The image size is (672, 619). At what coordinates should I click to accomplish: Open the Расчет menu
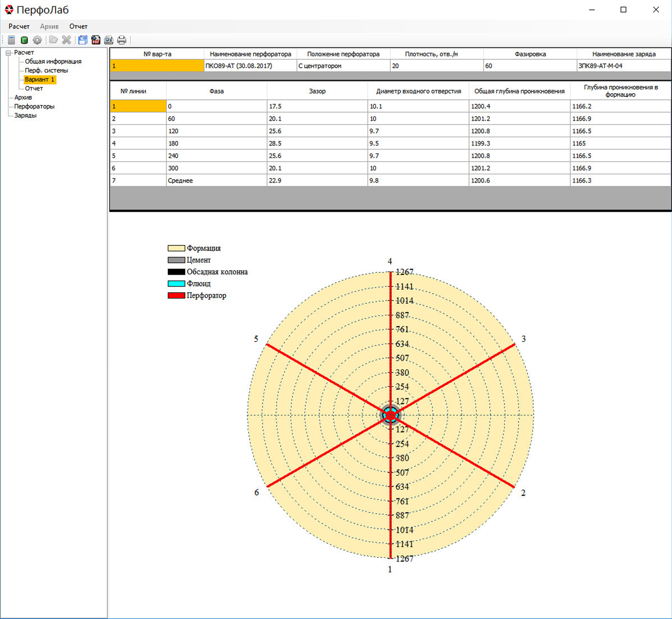[19, 26]
